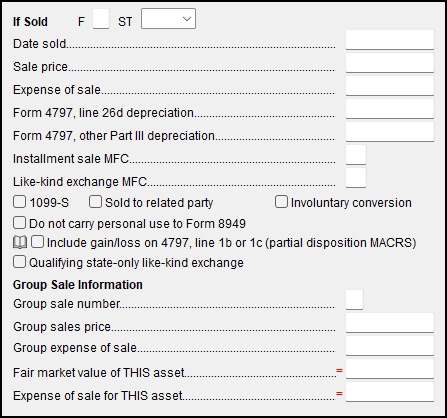
Task: Check the 1099-S checkbox
Action: pyautogui.click(x=19, y=202)
